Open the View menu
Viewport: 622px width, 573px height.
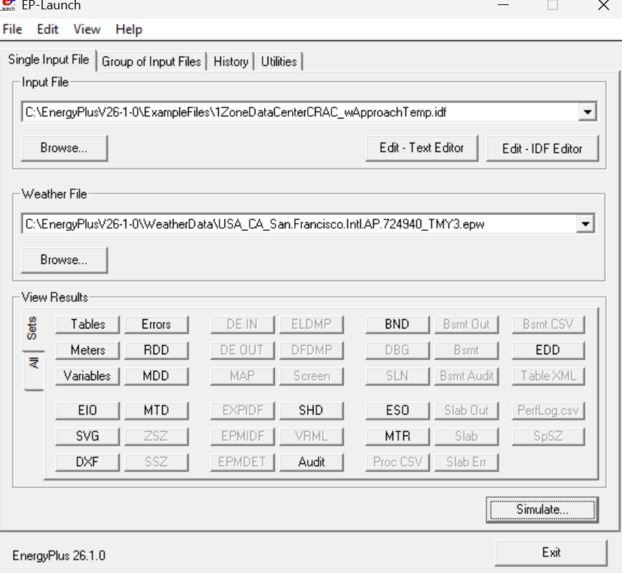click(x=86, y=29)
